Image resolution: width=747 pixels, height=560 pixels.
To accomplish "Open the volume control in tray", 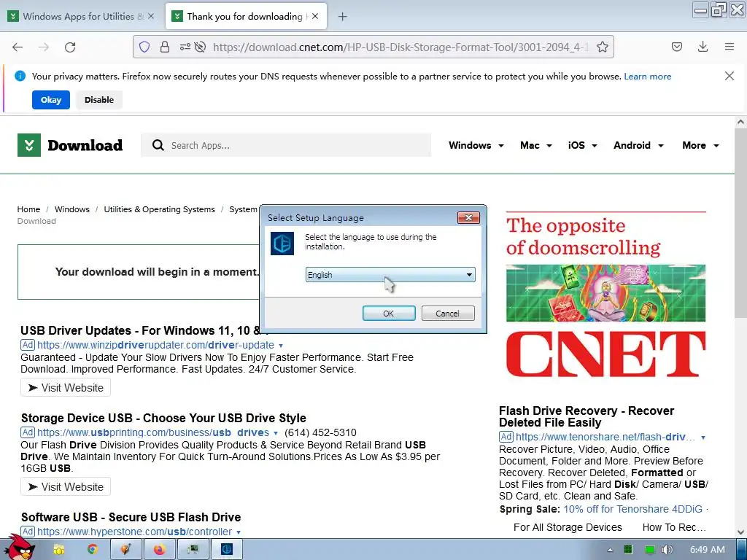I will (x=667, y=550).
